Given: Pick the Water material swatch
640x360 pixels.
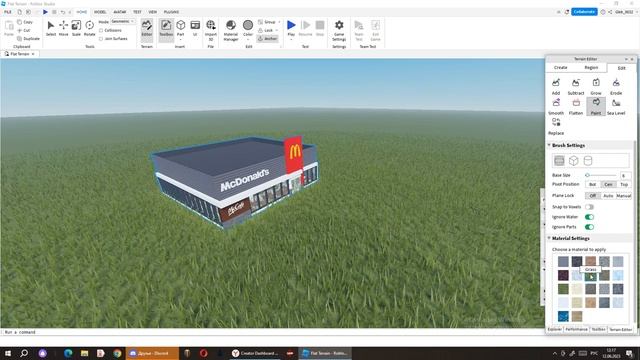Looking at the screenshot, I should tap(563, 316).
